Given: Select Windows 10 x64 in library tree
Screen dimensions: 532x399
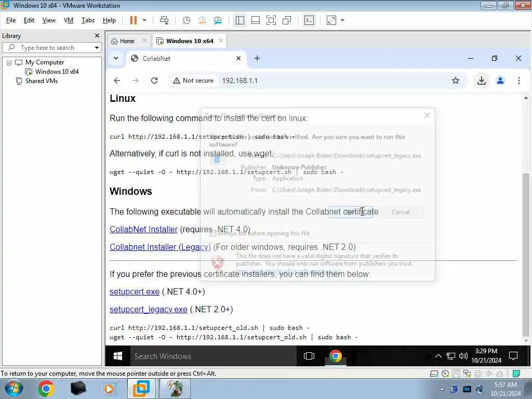Looking at the screenshot, I should click(57, 72).
